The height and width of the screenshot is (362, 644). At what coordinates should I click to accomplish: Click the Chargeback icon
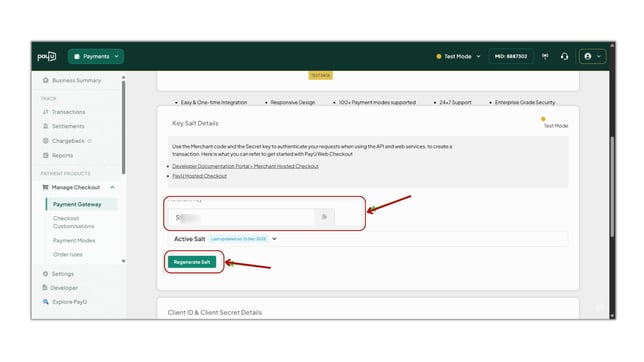pyautogui.click(x=46, y=141)
